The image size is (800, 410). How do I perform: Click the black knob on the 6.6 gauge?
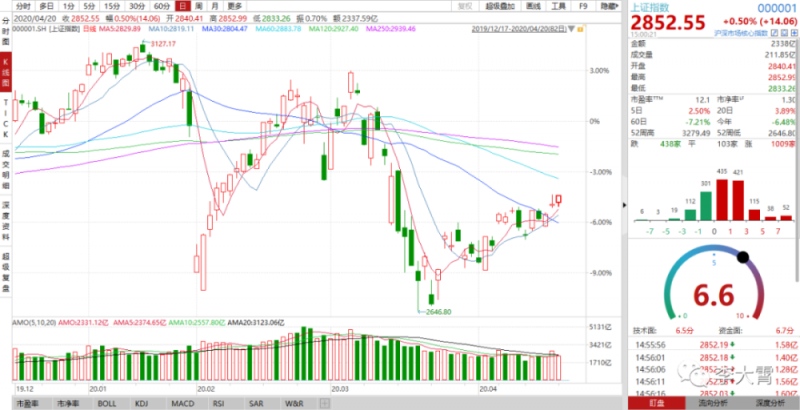click(x=743, y=257)
